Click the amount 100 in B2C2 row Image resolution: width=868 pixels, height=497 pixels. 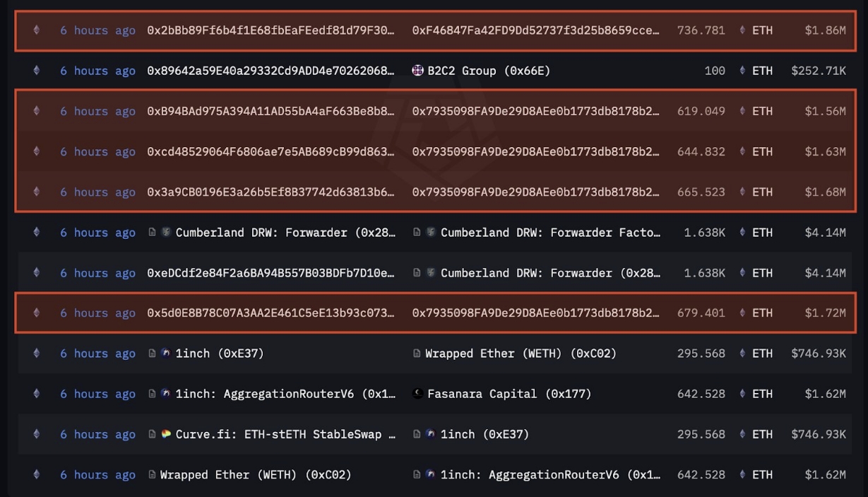715,71
